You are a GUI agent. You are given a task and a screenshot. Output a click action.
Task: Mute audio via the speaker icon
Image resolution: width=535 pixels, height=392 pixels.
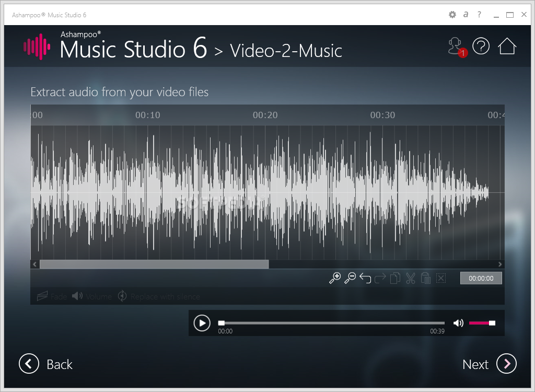(458, 323)
